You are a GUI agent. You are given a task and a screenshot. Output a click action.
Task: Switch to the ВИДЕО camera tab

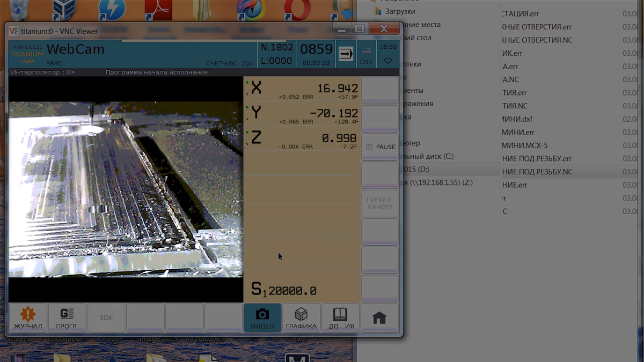(x=262, y=318)
